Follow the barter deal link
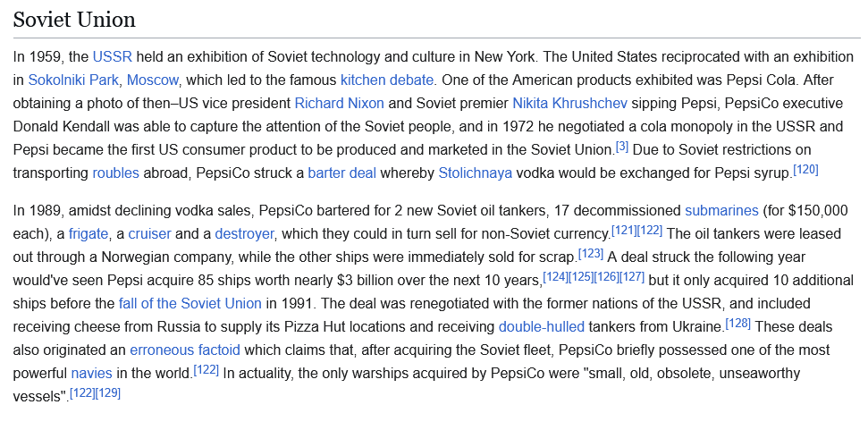Image resolution: width=868 pixels, height=430 pixels. click(341, 173)
